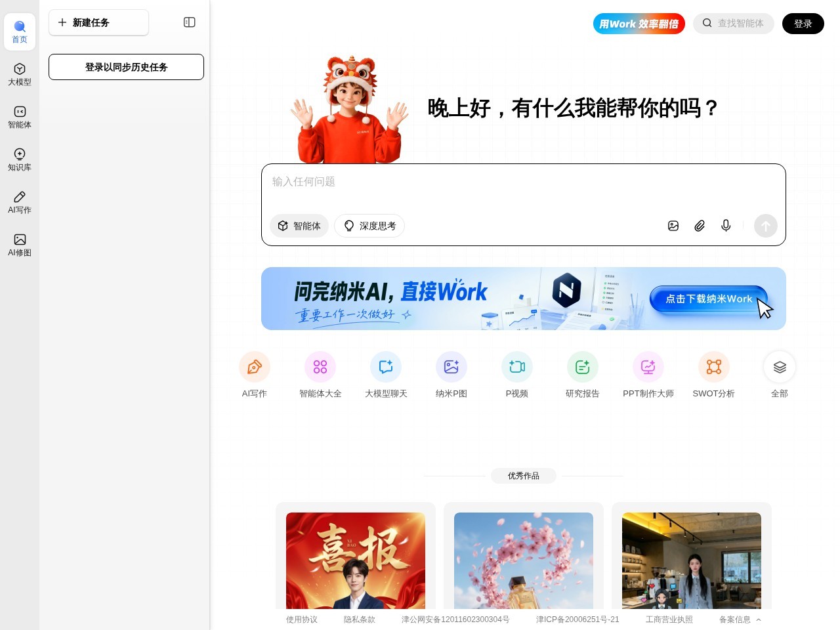Image resolution: width=840 pixels, height=630 pixels.
Task: Click the 登录 button at top right
Action: [803, 24]
